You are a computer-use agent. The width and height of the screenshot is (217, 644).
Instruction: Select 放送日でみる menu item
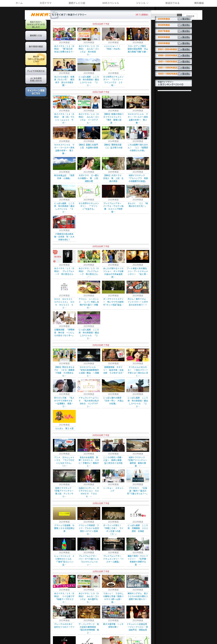172,3
